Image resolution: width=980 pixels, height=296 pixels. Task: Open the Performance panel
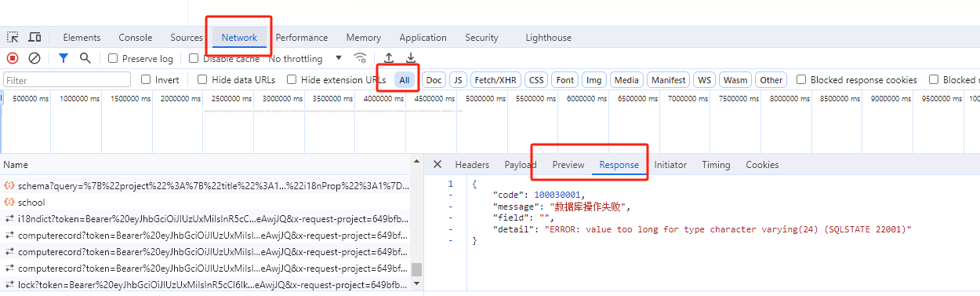302,38
